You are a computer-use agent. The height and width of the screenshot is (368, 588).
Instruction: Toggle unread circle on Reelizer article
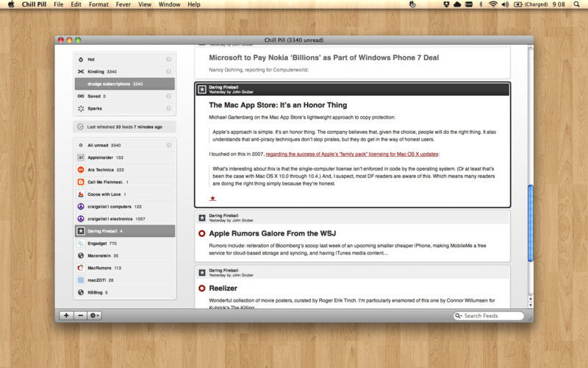[201, 289]
